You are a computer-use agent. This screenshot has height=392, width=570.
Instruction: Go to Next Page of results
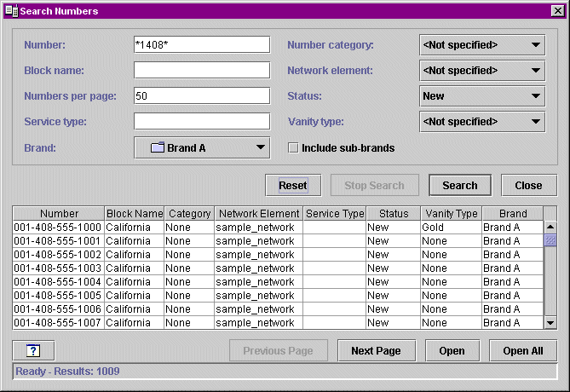(377, 350)
